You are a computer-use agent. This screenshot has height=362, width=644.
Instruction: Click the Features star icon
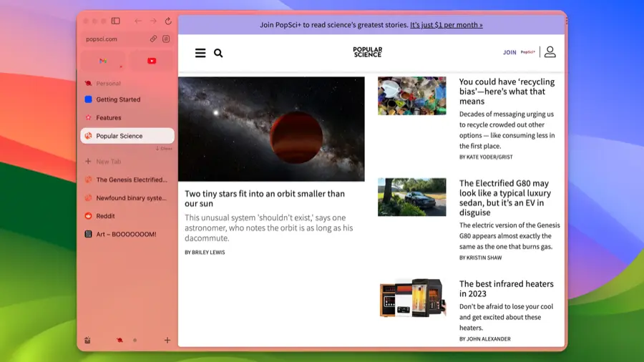click(x=88, y=117)
